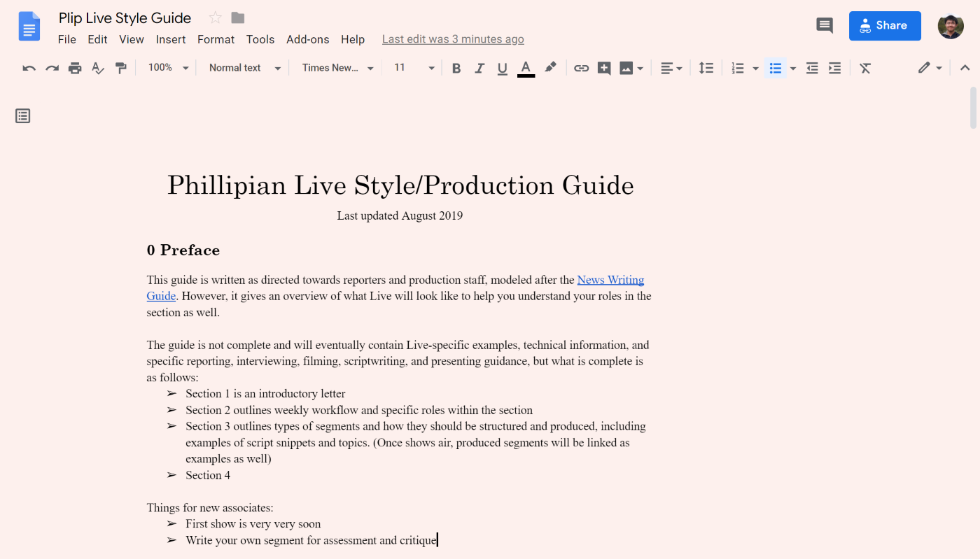Open the Add-ons menu
The image size is (980, 559).
pyautogui.click(x=307, y=39)
